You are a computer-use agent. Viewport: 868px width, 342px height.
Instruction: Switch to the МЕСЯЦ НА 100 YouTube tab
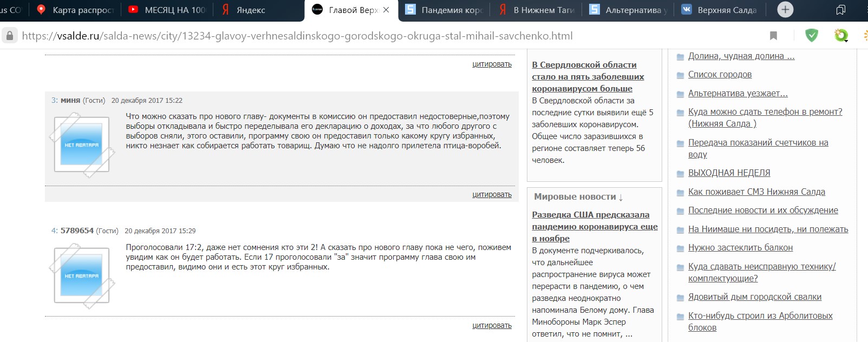pyautogui.click(x=168, y=10)
